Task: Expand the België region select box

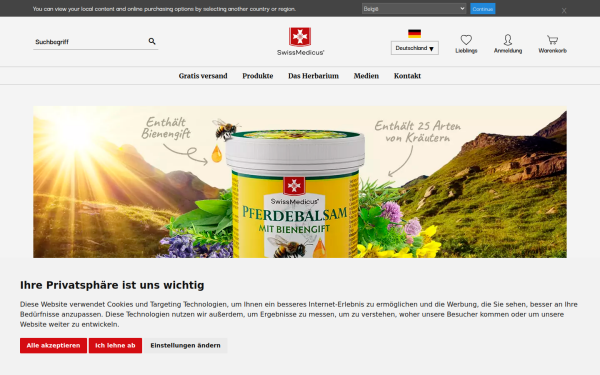Action: [x=414, y=8]
